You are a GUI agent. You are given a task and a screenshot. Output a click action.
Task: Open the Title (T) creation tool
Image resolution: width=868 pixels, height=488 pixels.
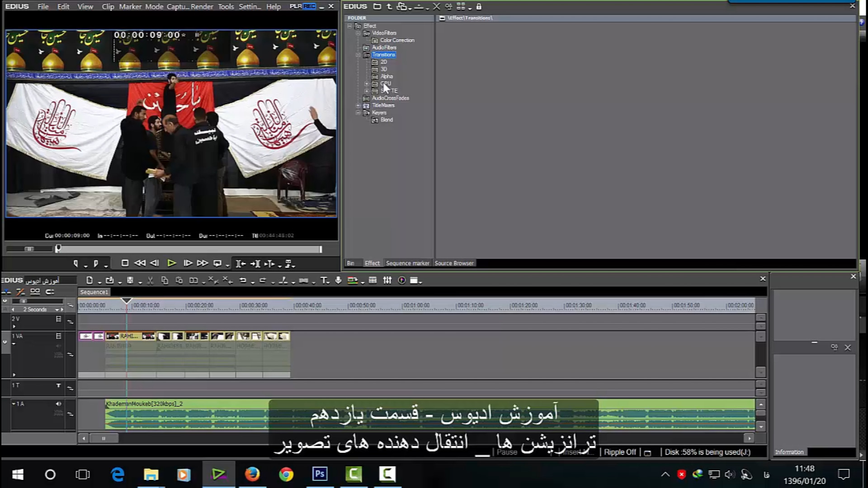point(324,281)
